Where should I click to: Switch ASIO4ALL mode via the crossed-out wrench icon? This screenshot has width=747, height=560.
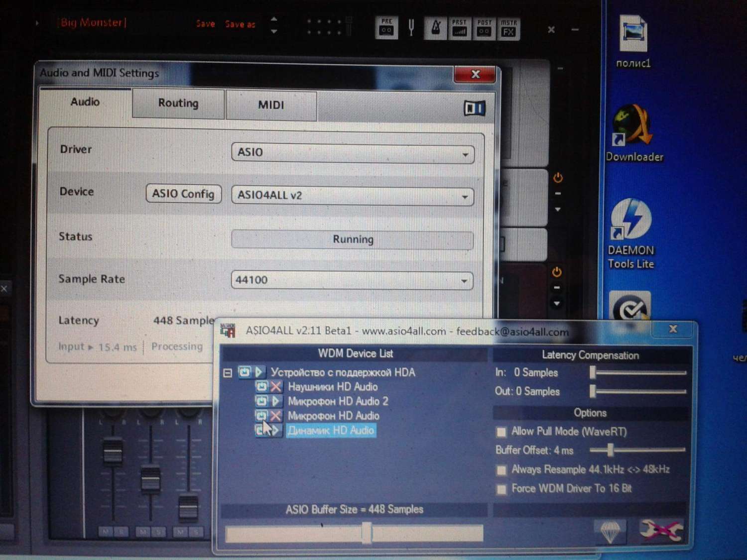pyautogui.click(x=661, y=531)
